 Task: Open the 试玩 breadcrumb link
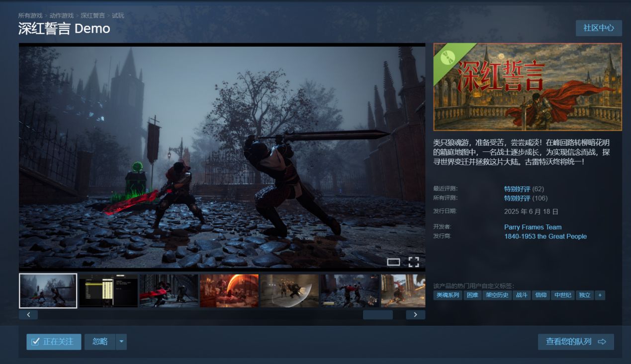118,15
